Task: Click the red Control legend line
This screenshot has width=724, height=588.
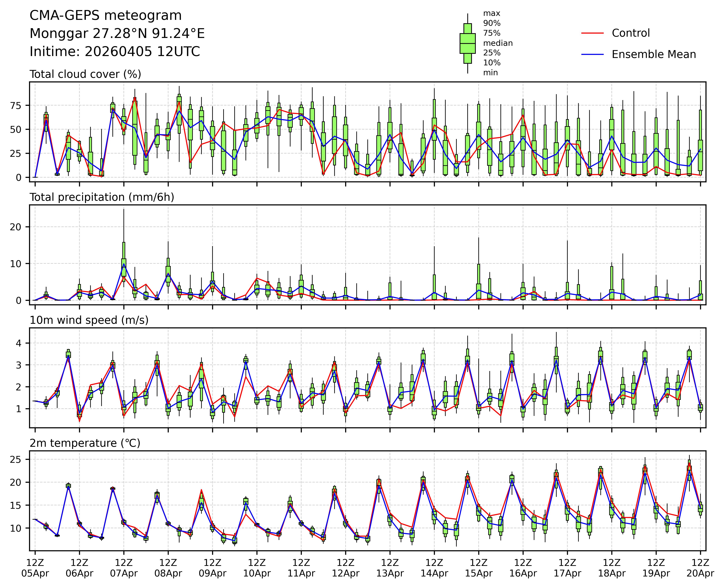Action: [593, 33]
